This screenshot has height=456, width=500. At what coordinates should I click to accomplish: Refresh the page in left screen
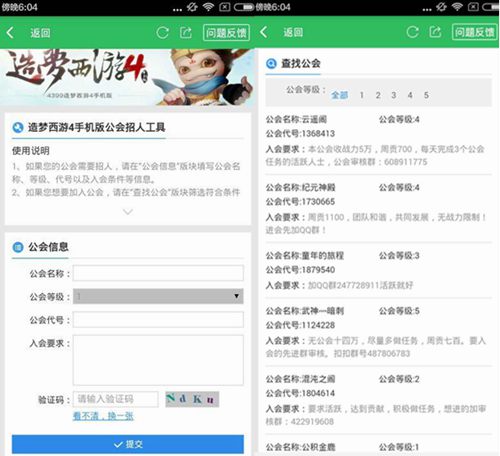[x=162, y=33]
